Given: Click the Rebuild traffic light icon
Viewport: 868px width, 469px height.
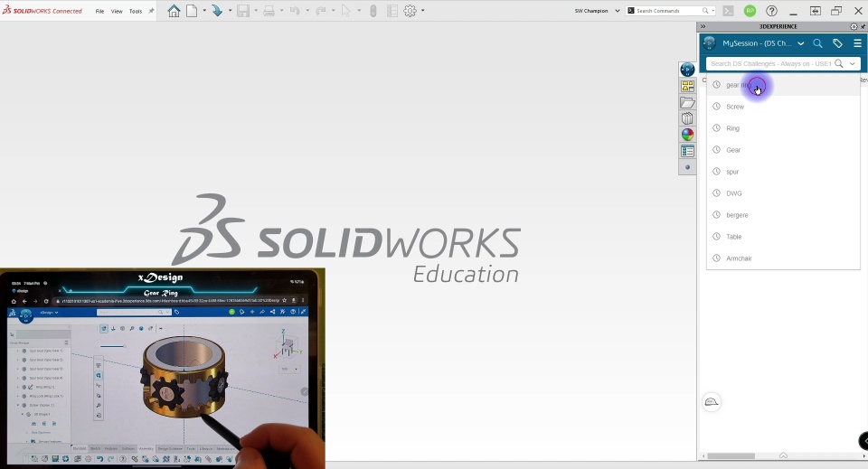Looking at the screenshot, I should click(x=373, y=11).
